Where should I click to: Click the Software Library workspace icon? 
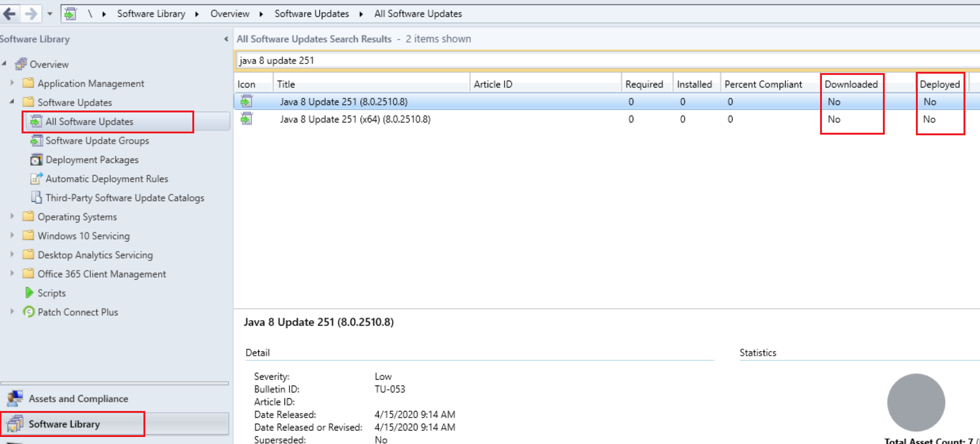pyautogui.click(x=15, y=424)
